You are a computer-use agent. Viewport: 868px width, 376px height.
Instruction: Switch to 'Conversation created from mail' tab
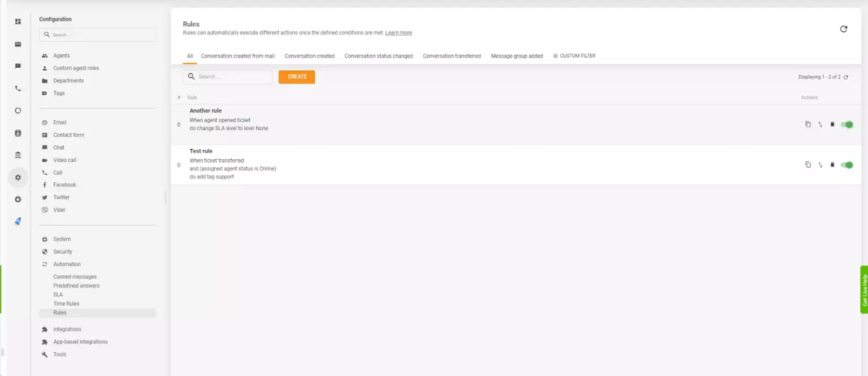click(237, 56)
